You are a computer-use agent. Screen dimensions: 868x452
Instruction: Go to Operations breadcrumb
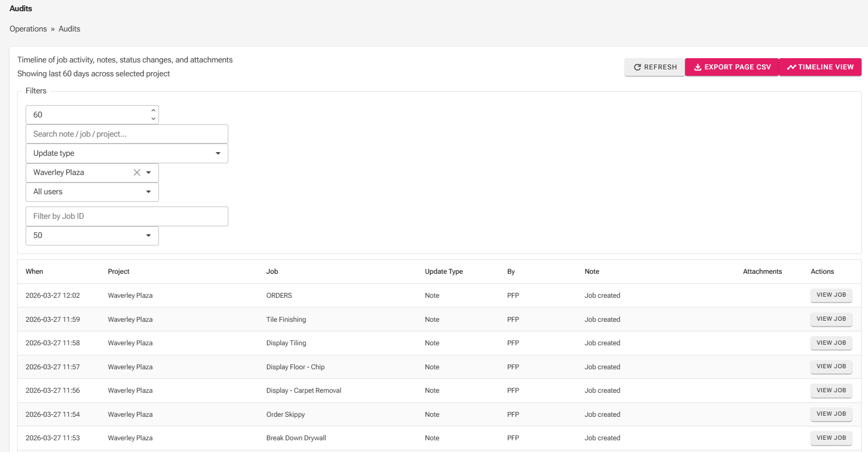point(28,29)
